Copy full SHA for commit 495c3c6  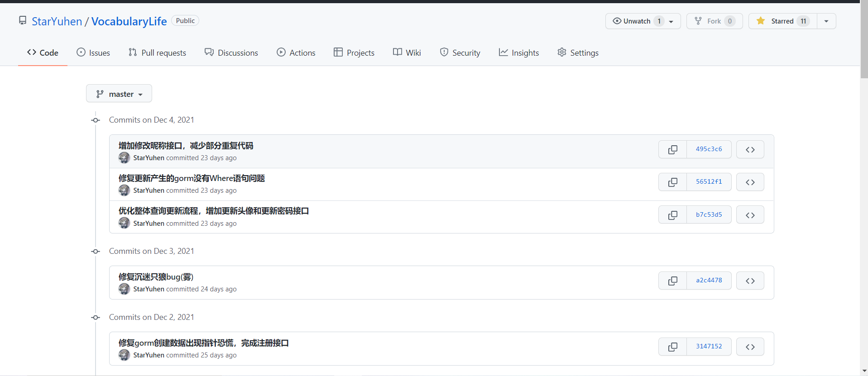pos(672,149)
